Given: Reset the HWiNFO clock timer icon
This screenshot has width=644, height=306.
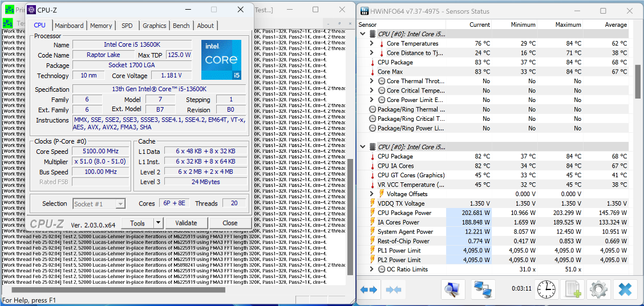Looking at the screenshot, I should tap(546, 289).
